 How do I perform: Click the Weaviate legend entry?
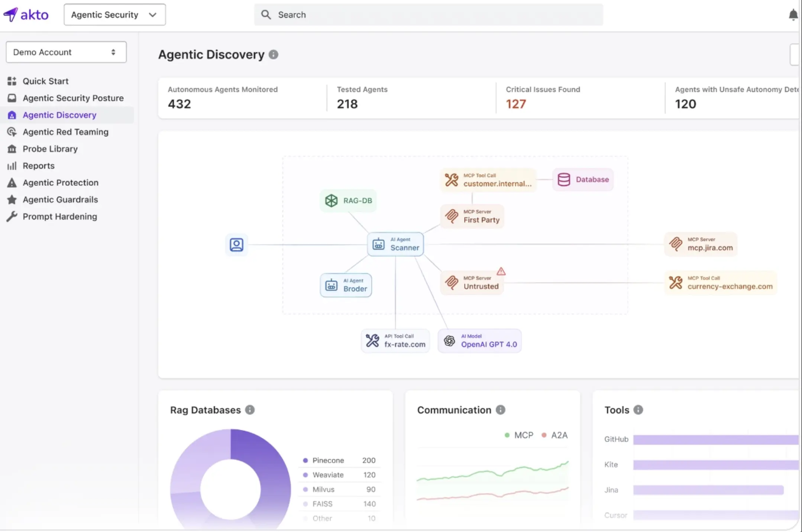click(339, 475)
